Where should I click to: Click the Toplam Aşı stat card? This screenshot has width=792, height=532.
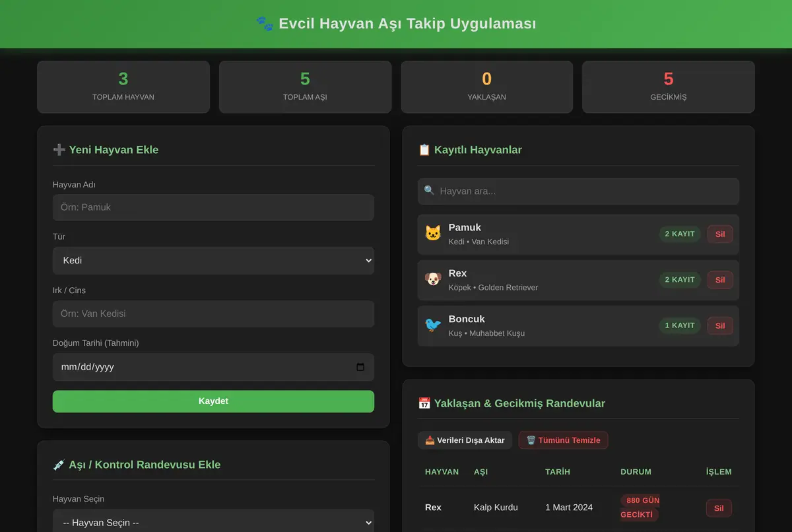(x=305, y=87)
